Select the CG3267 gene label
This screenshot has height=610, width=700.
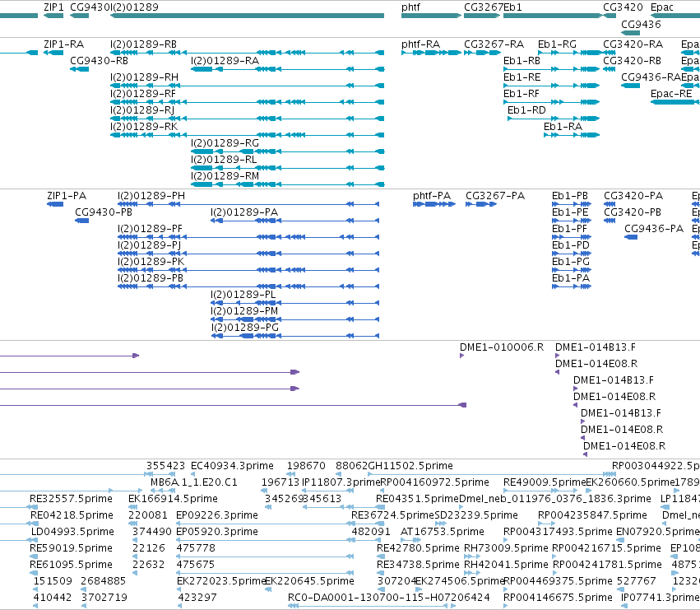tap(484, 7)
